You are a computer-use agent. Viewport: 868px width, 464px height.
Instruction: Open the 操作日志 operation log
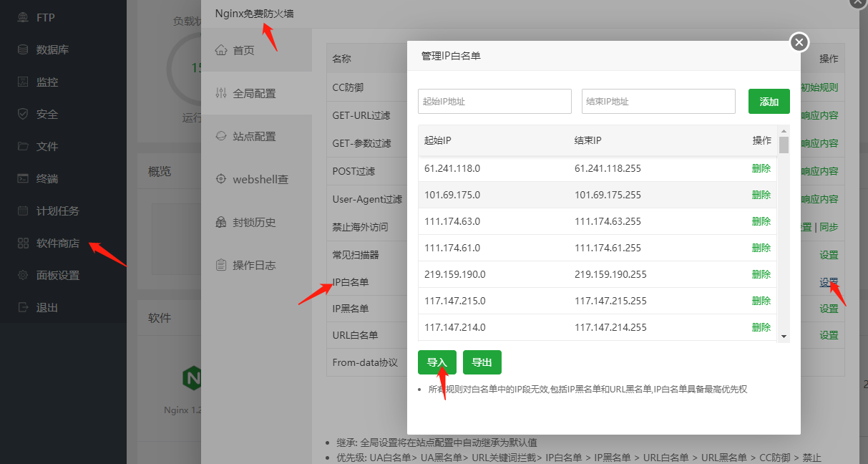tap(252, 265)
